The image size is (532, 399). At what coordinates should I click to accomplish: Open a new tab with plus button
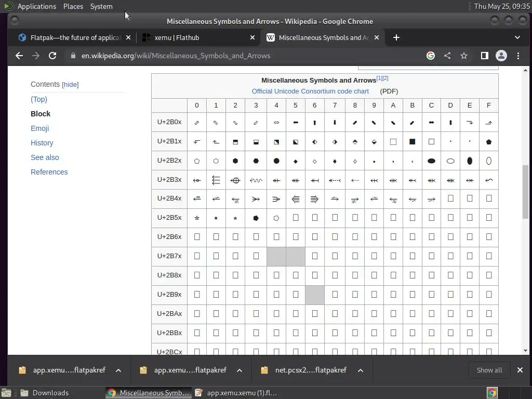coord(396,37)
